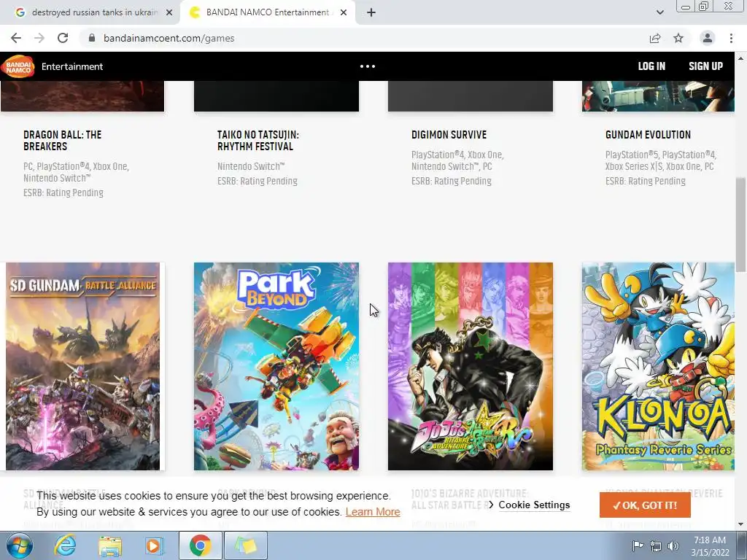
Task: Click the padlock site info icon
Action: click(x=92, y=38)
